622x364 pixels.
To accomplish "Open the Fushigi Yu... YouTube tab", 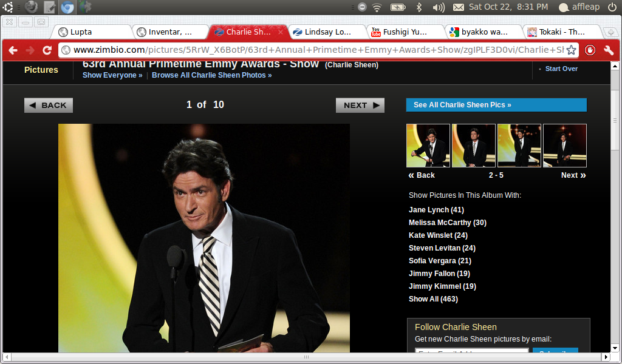I will tap(405, 32).
